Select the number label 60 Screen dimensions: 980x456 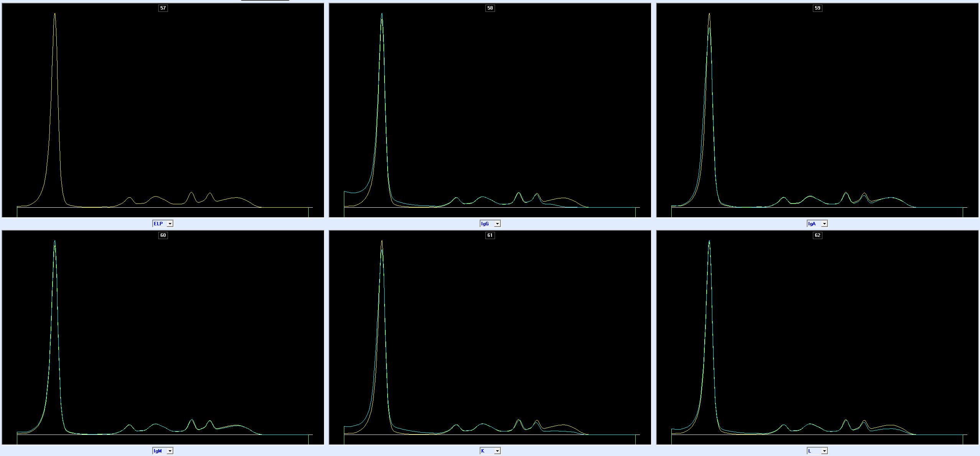click(x=163, y=235)
